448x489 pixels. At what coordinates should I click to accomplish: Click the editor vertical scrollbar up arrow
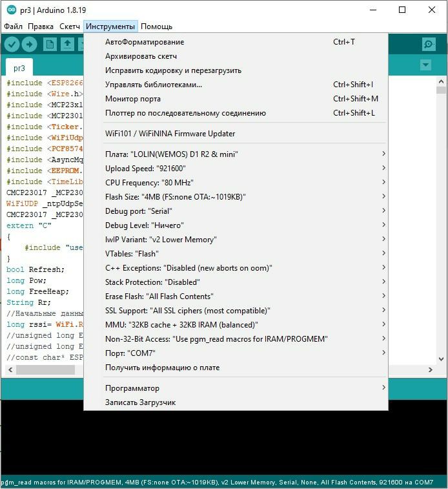tap(441, 81)
